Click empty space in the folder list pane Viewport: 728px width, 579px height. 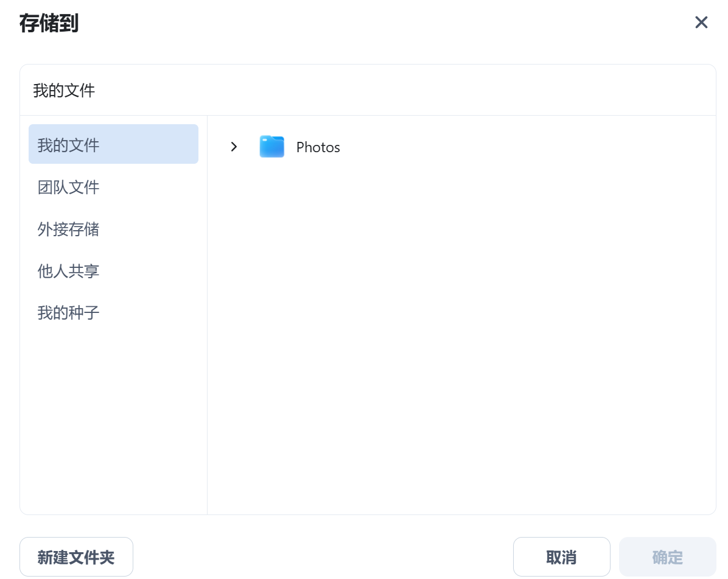[x=461, y=341]
